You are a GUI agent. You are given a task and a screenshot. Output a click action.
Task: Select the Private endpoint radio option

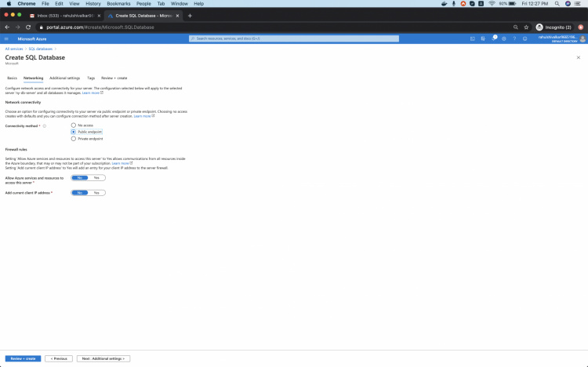tap(74, 139)
